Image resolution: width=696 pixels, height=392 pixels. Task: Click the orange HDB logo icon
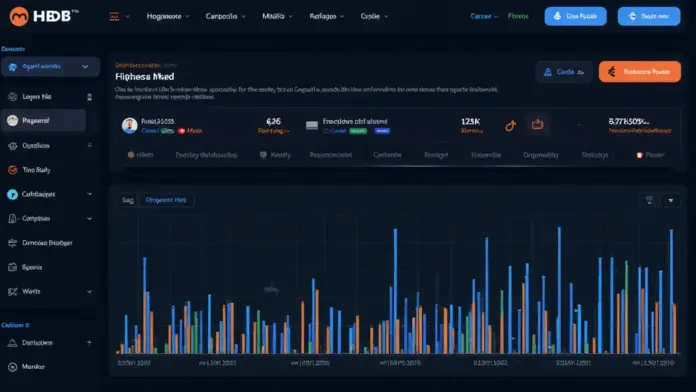[19, 16]
